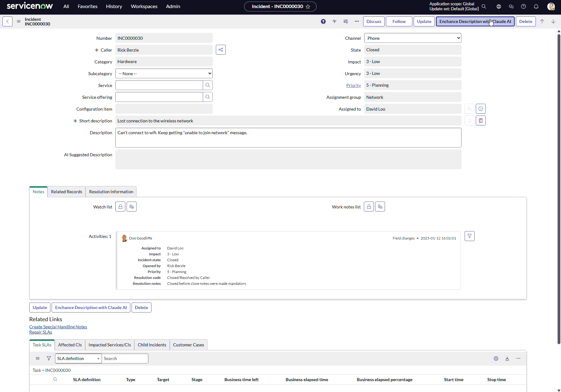The height and width of the screenshot is (392, 561).
Task: Select the Notes tab
Action: (38, 192)
